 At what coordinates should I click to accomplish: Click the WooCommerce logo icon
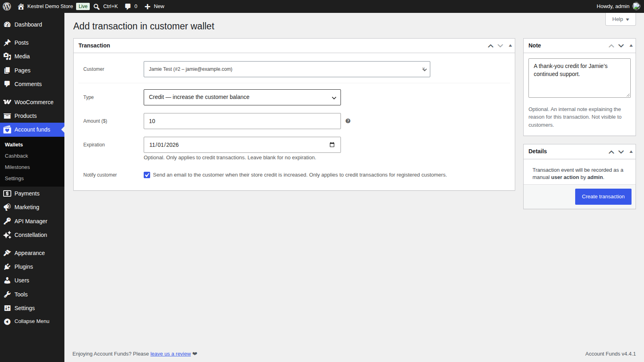(x=7, y=102)
